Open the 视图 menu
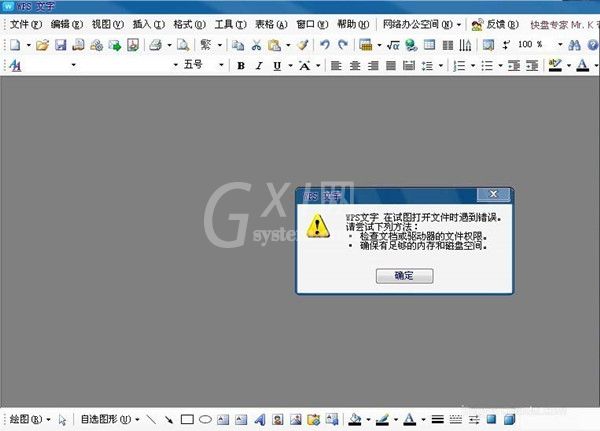This screenshot has height=431, width=600. (x=108, y=24)
